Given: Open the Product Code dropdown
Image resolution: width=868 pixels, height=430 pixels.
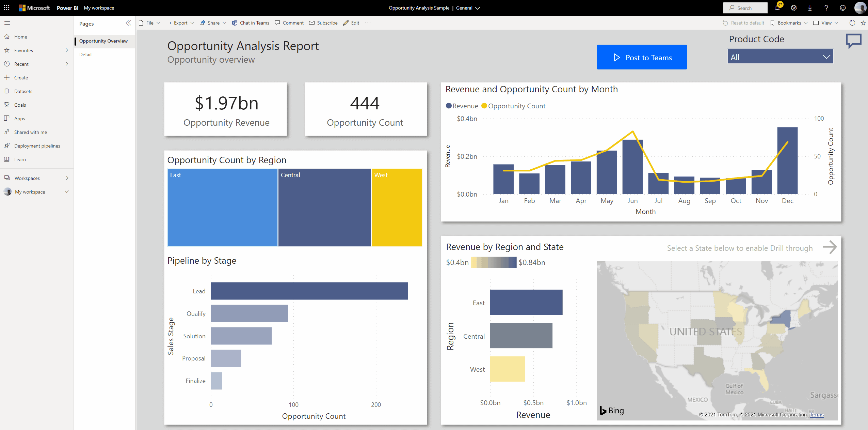Looking at the screenshot, I should 780,57.
